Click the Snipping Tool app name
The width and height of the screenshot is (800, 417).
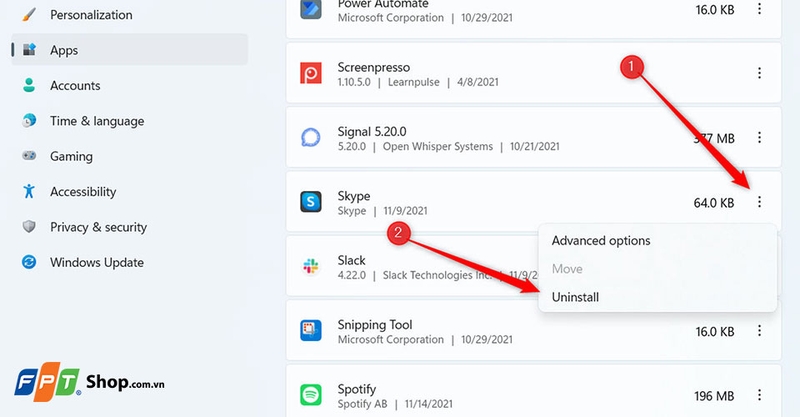tap(375, 325)
